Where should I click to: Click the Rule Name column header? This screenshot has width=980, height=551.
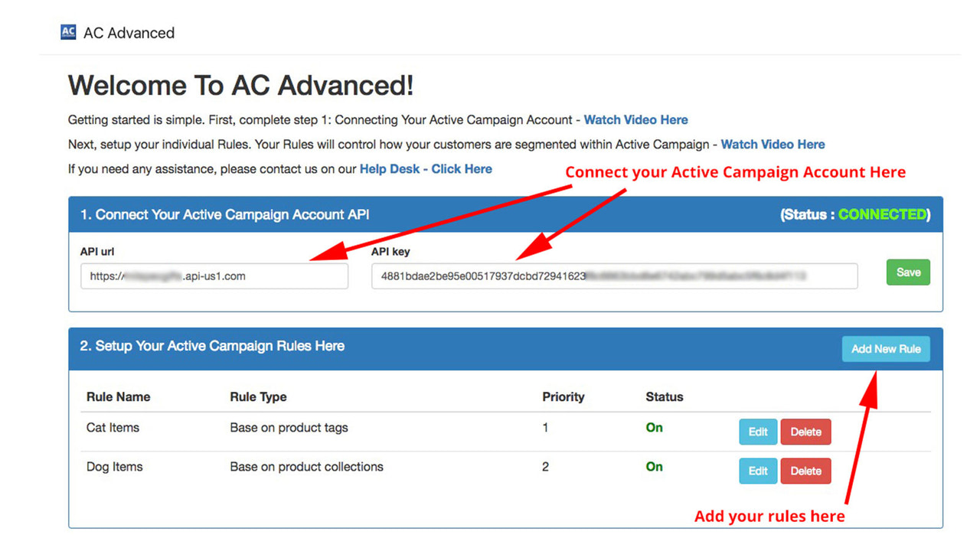point(118,396)
